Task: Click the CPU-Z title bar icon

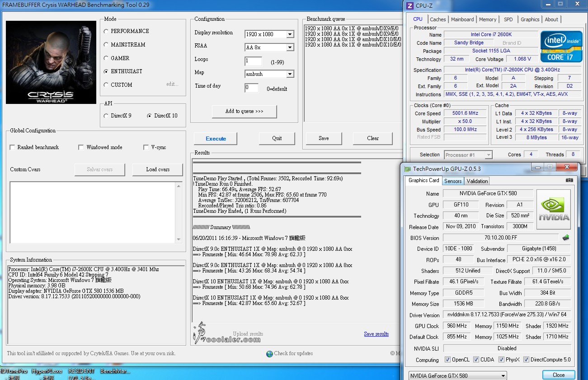Action: [410, 5]
